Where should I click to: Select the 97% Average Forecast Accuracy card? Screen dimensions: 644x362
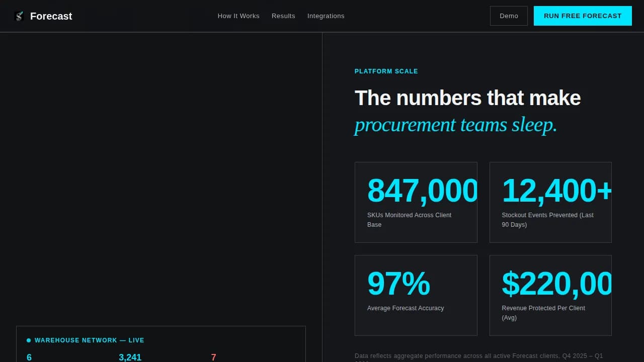coord(416,295)
